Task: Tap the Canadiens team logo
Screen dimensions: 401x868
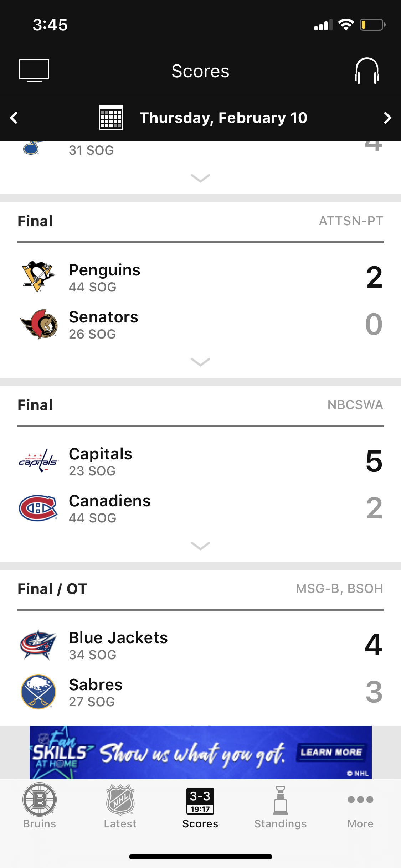Action: click(x=38, y=508)
